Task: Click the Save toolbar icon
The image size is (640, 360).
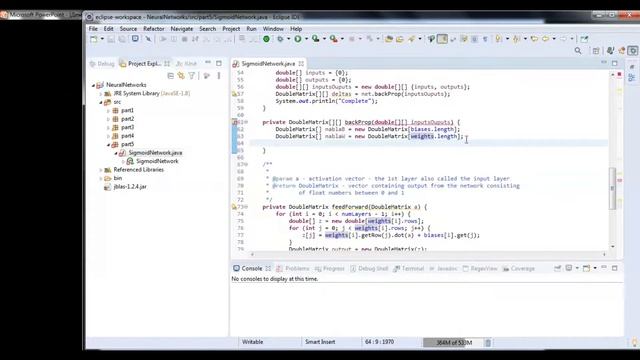Action: coord(111,39)
